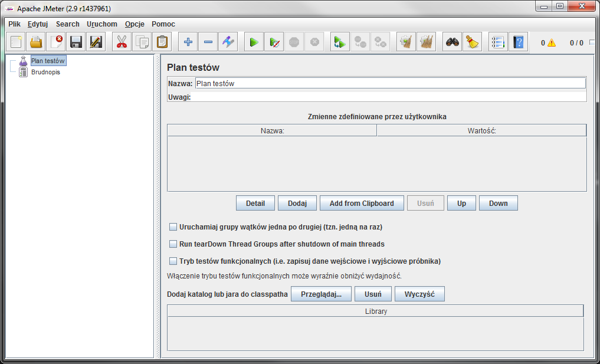Open the Pomoc menu

(x=163, y=24)
